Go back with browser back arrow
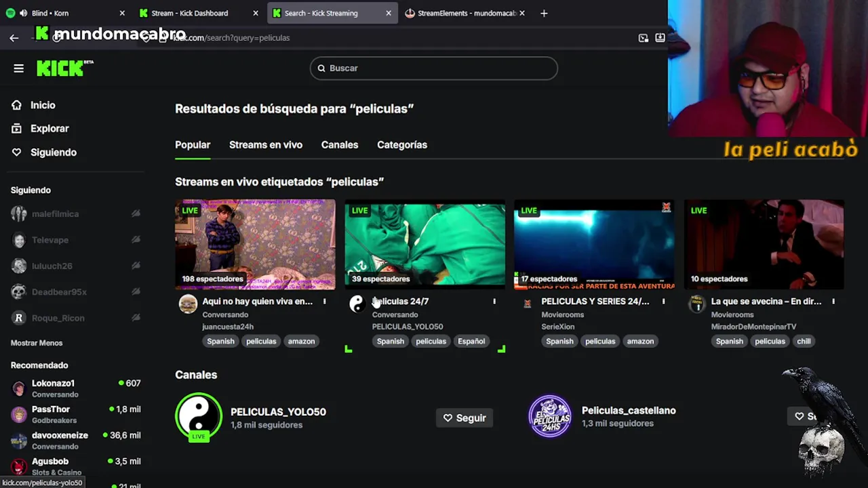This screenshot has height=488, width=868. coord(14,38)
